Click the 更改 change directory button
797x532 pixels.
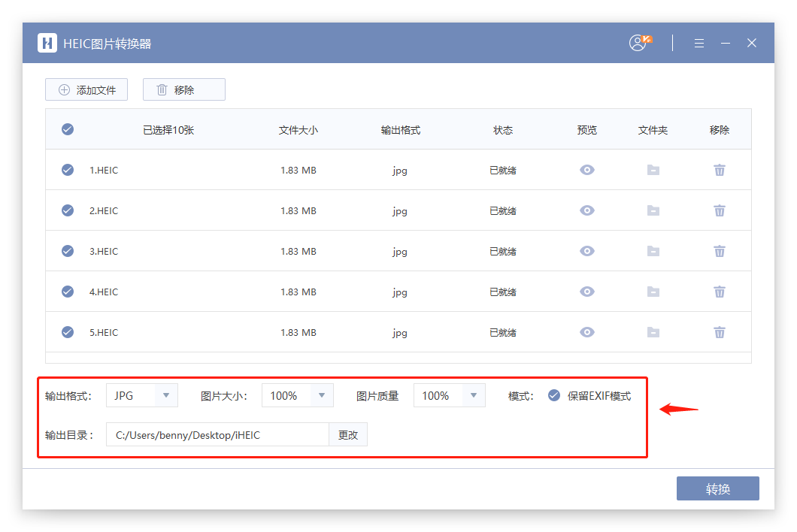348,434
